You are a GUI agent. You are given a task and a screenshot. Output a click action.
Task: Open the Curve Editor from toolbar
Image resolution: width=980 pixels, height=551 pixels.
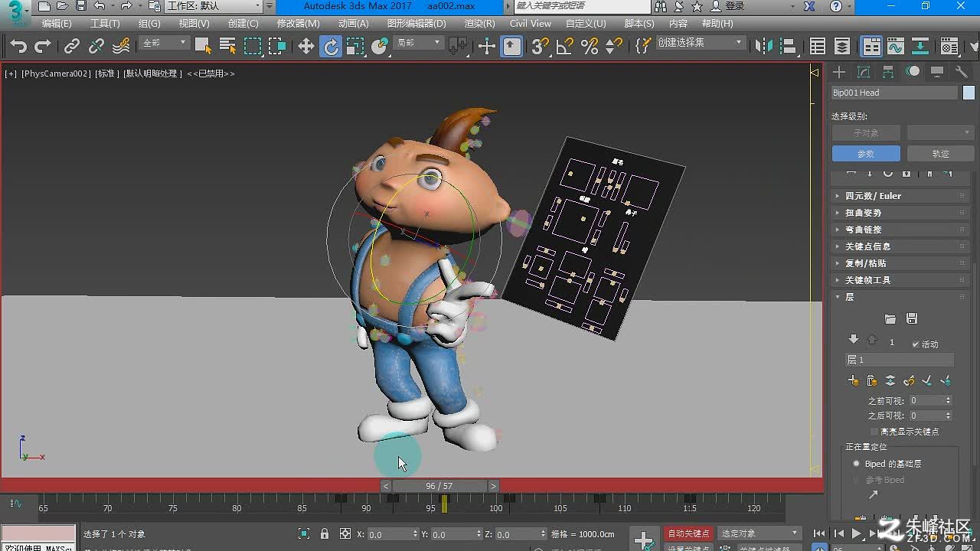896,47
